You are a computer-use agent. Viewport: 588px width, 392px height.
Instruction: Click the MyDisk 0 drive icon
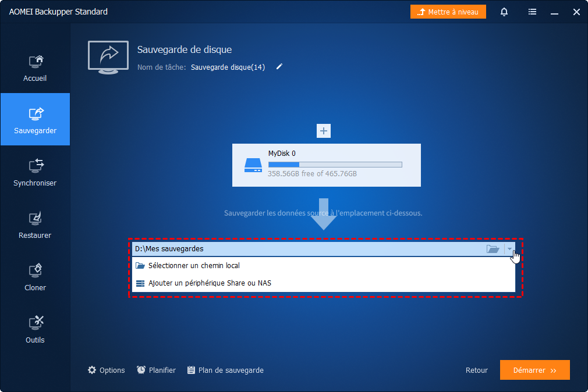click(253, 165)
